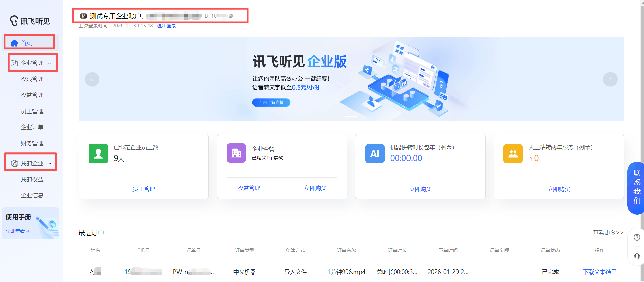Click order name 1分钟996.mp4
The image size is (644, 282).
click(x=346, y=272)
